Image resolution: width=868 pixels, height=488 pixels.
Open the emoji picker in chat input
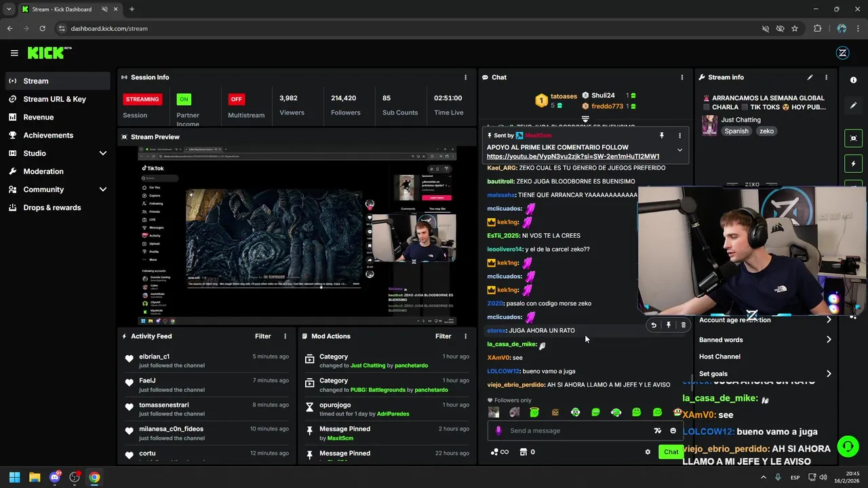click(673, 430)
